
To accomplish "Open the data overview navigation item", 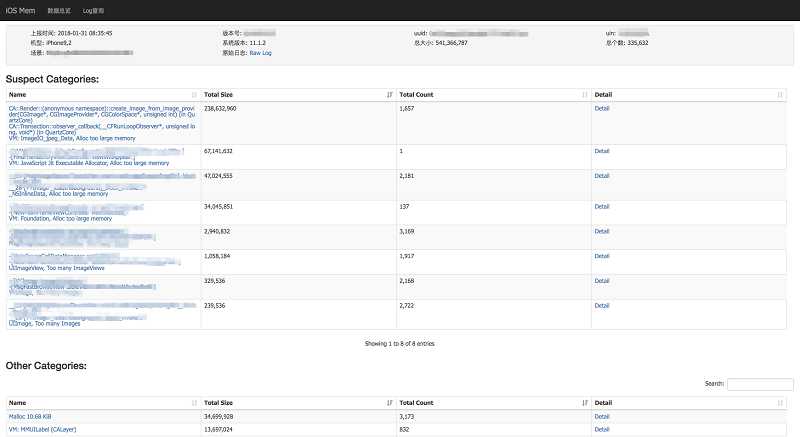I will coord(59,11).
